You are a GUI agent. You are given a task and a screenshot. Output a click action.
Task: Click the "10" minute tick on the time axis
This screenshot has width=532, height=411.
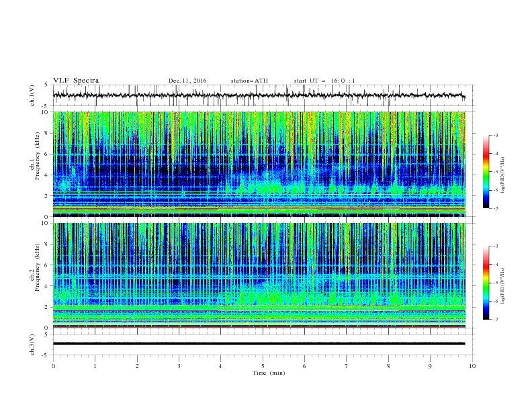[x=472, y=366]
